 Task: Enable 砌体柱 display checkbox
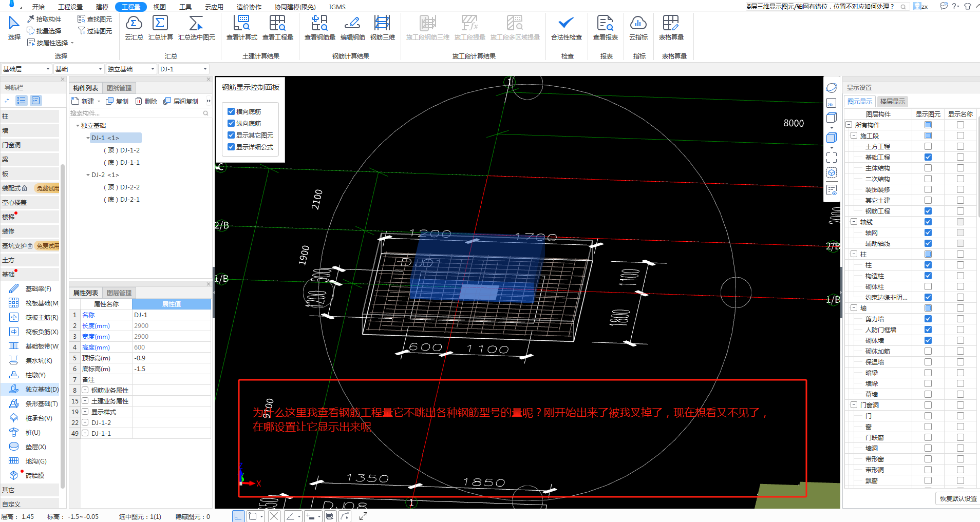928,286
